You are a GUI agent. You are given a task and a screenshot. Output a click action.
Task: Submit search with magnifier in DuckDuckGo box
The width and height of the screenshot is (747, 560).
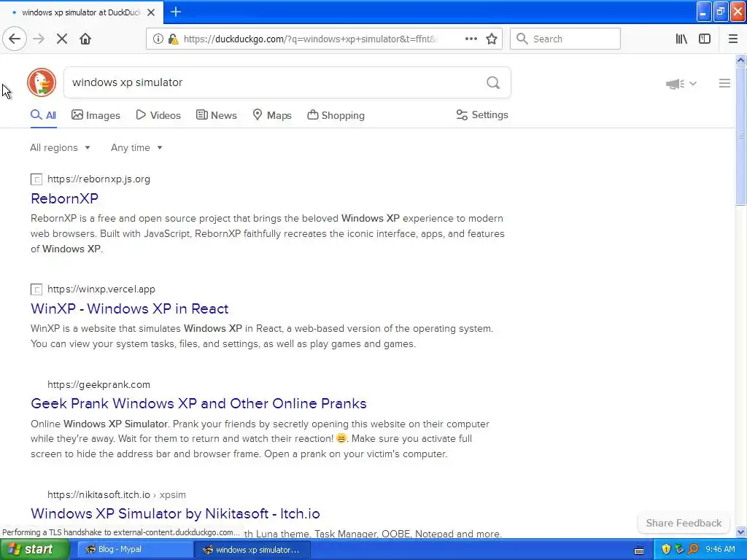coord(493,82)
